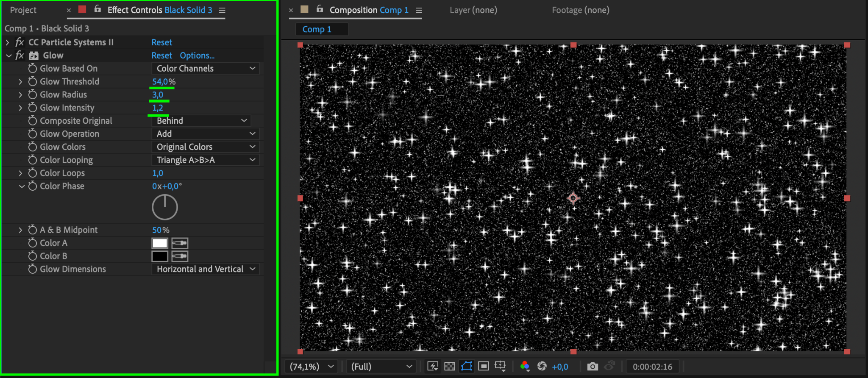Toggle the Glow Threshold stopwatch
Image resolution: width=868 pixels, height=378 pixels.
(x=33, y=81)
